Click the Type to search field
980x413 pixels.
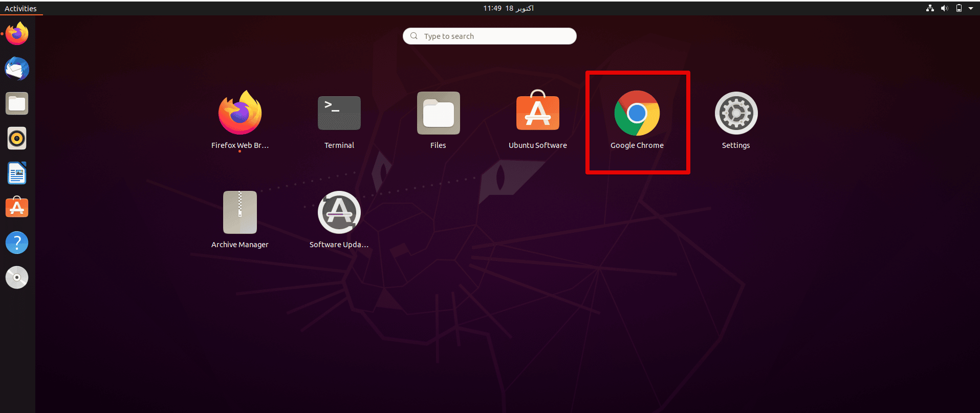490,36
